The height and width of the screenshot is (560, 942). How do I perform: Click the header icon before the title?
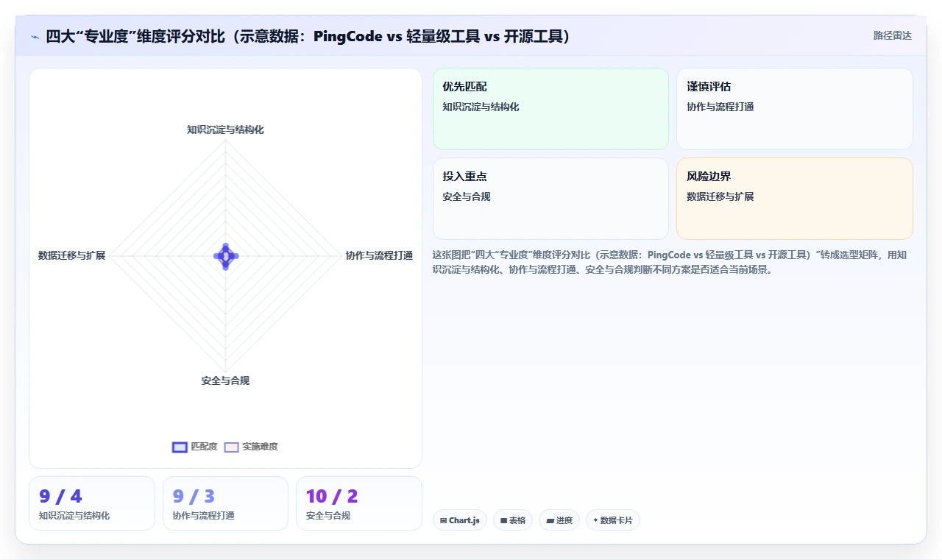35,37
